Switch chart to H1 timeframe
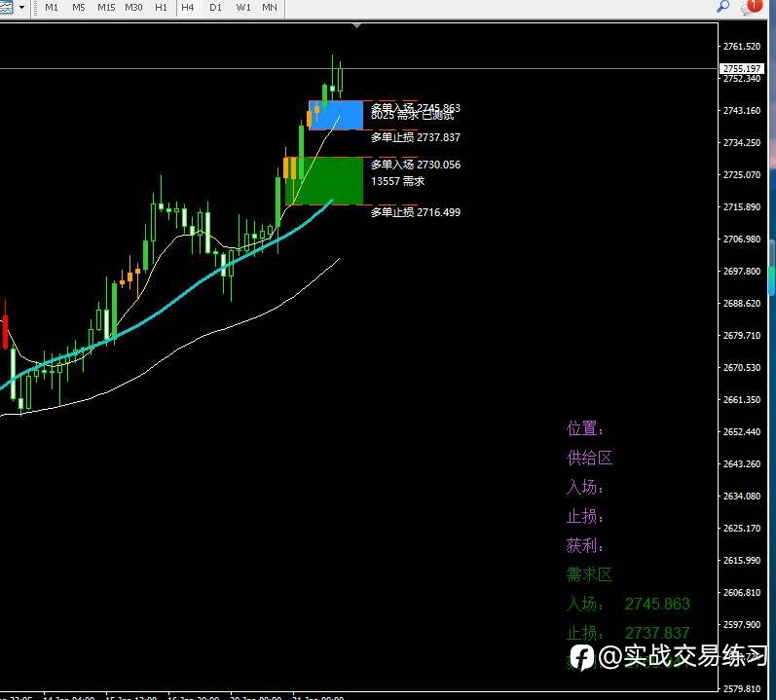 [161, 8]
